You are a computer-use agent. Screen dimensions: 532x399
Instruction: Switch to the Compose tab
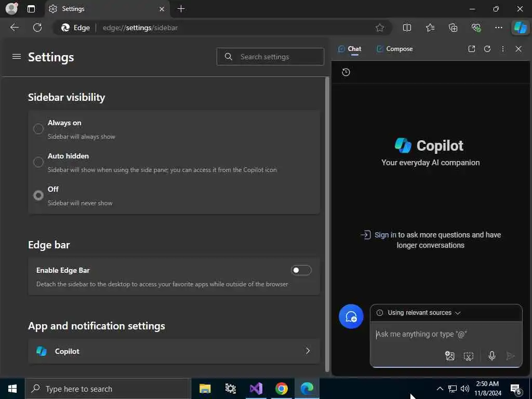395,49
